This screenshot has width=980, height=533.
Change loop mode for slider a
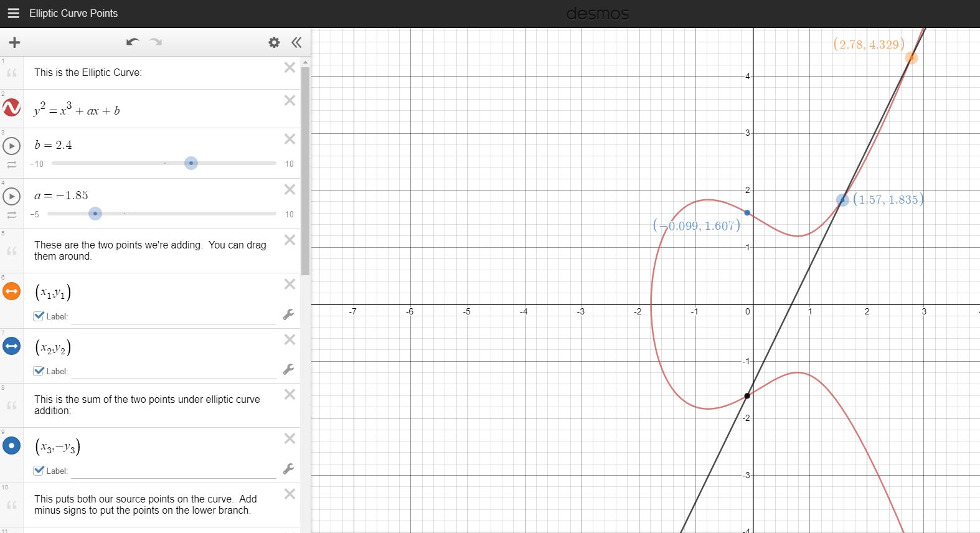(x=12, y=215)
